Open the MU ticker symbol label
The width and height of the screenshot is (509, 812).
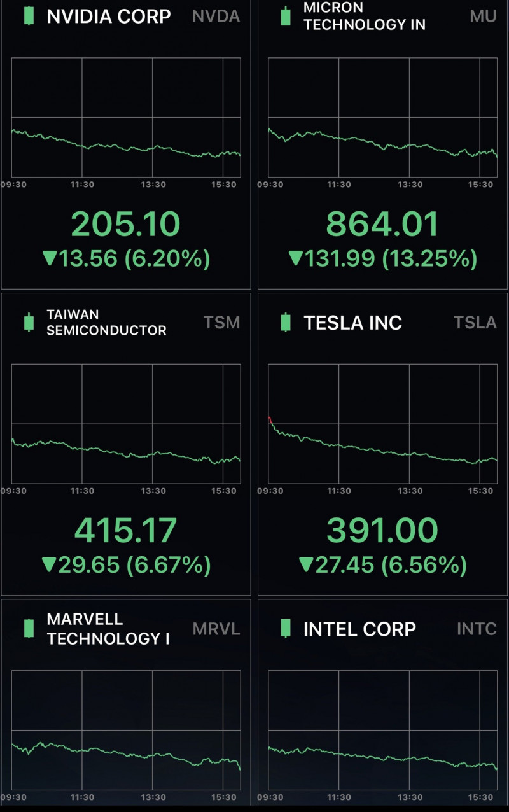[483, 17]
